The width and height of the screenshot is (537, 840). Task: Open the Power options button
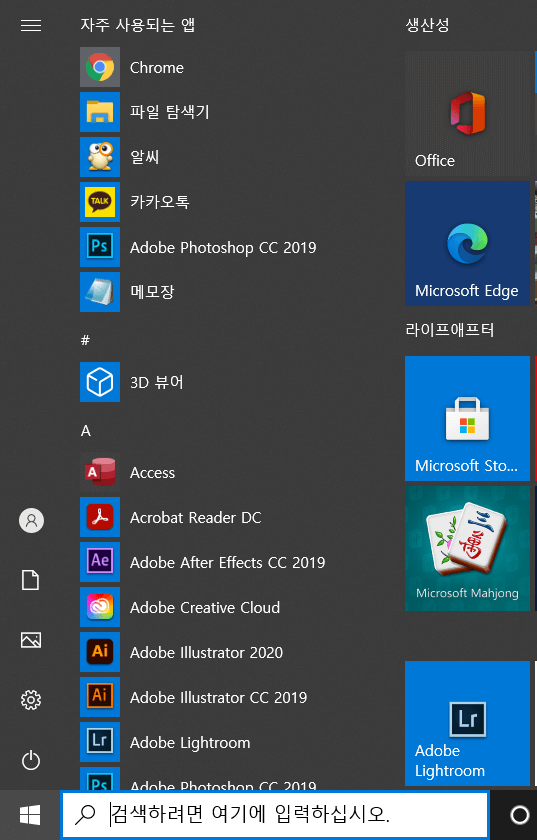(x=31, y=760)
